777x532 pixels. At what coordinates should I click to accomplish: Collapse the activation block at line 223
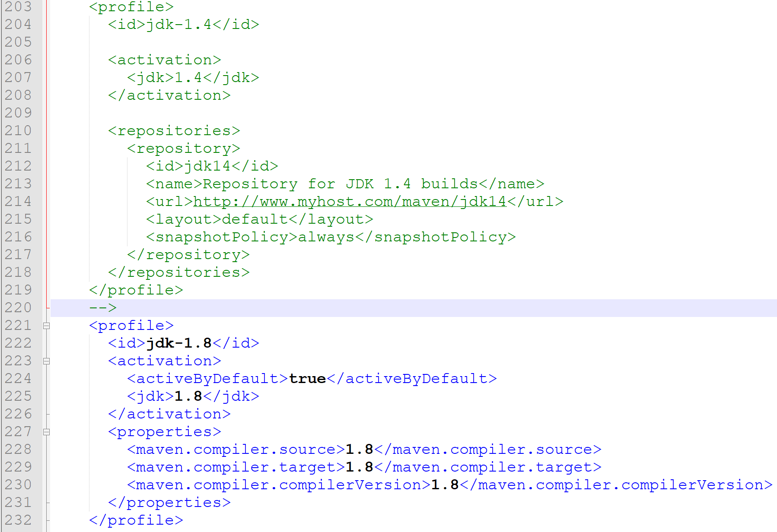tap(47, 361)
